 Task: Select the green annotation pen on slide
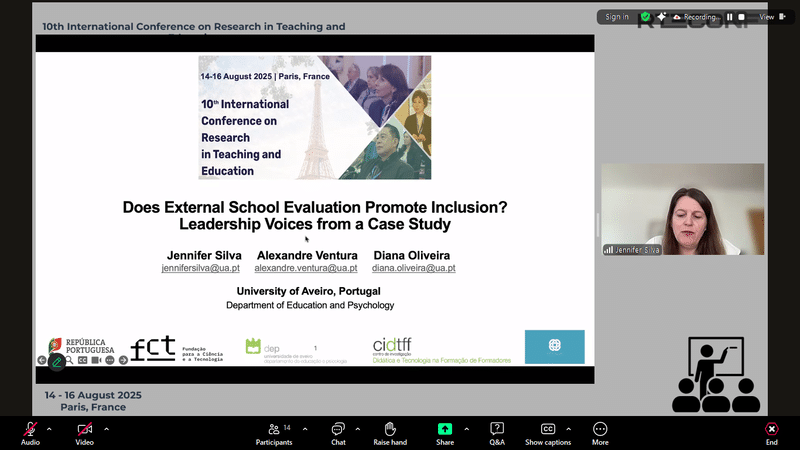57,361
